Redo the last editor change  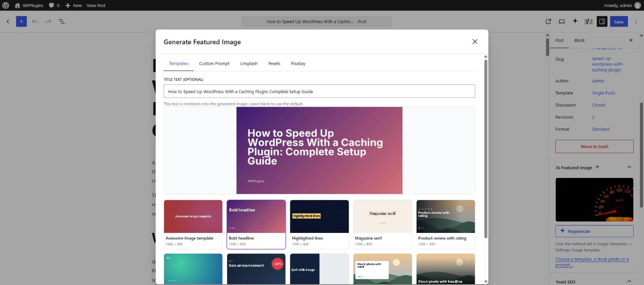pyautogui.click(x=48, y=21)
